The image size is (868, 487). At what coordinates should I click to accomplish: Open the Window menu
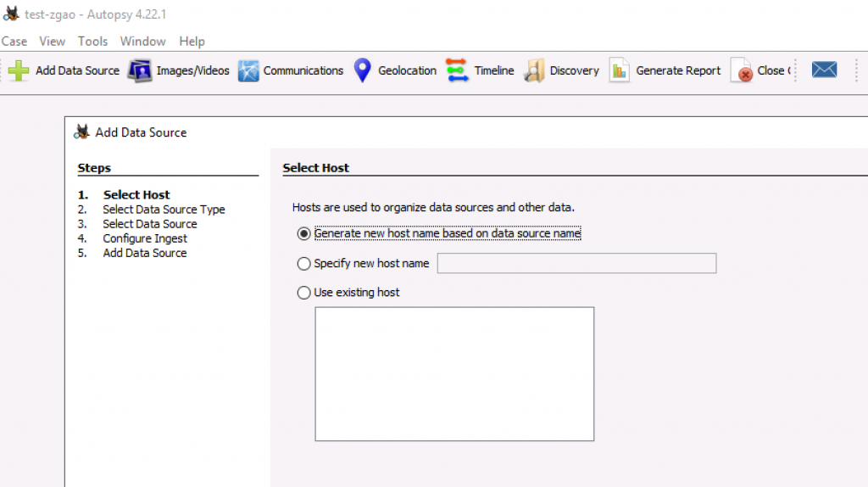142,41
